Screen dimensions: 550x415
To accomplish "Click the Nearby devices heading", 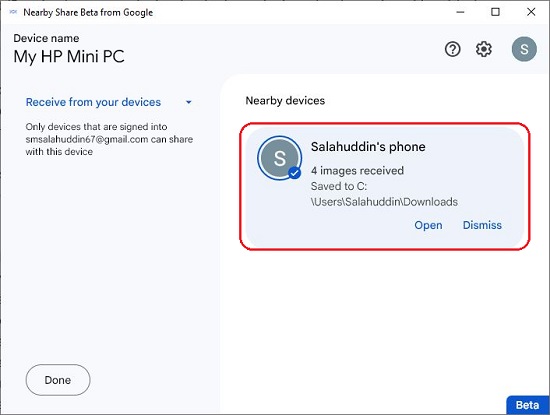I will coord(285,101).
